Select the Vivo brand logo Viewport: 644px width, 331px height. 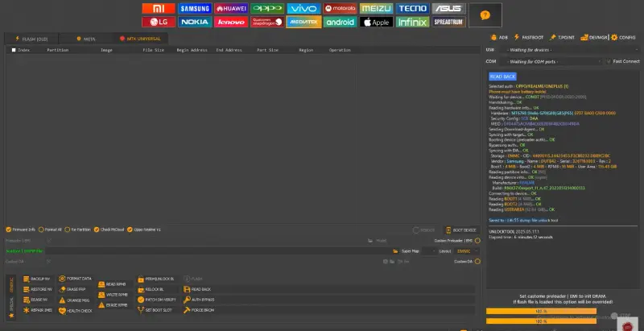coord(303,8)
